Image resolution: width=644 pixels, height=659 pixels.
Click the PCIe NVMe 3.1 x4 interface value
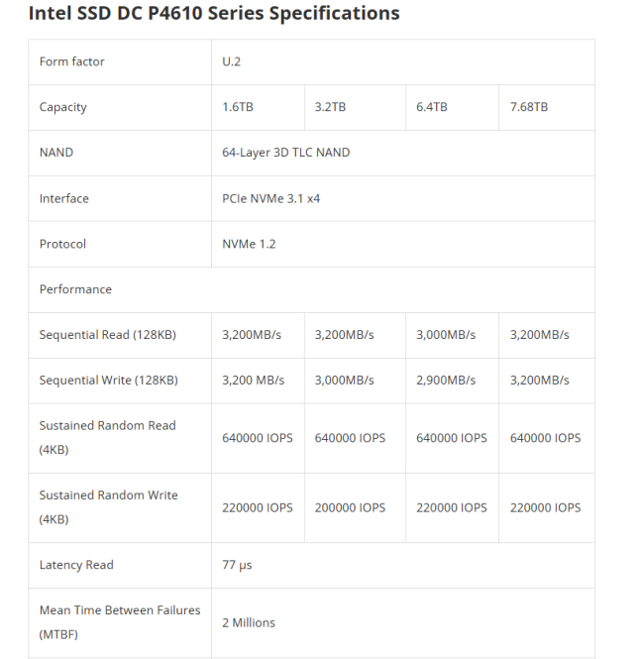coord(271,198)
